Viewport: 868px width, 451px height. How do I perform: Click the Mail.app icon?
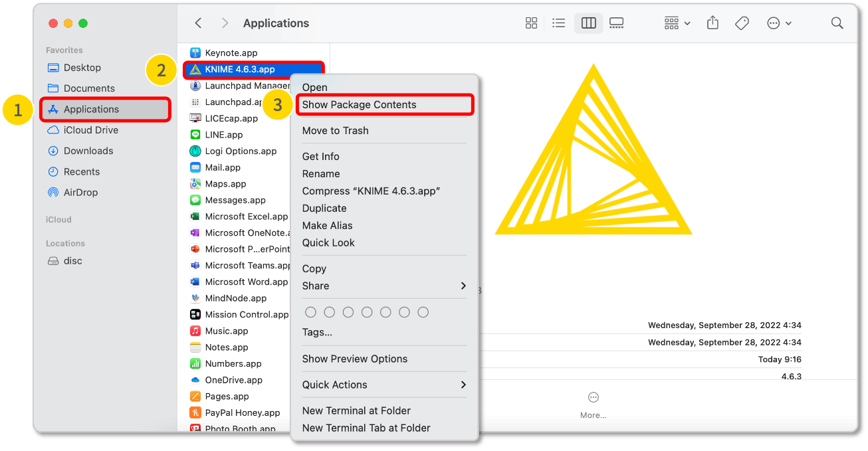pyautogui.click(x=195, y=167)
